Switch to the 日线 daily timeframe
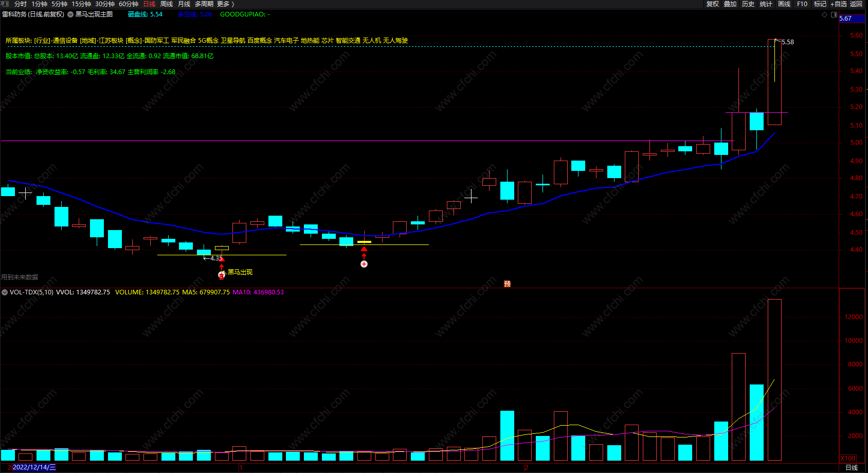Image resolution: width=868 pixels, height=473 pixels. pos(149,4)
